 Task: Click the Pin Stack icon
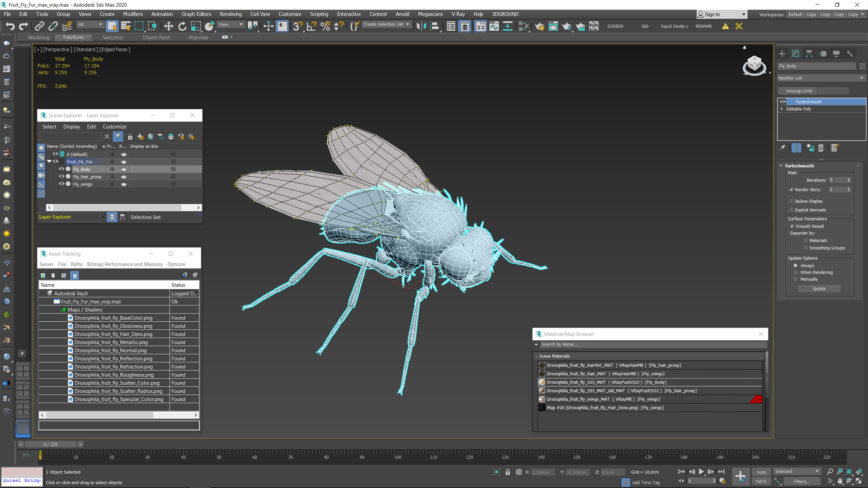[783, 148]
